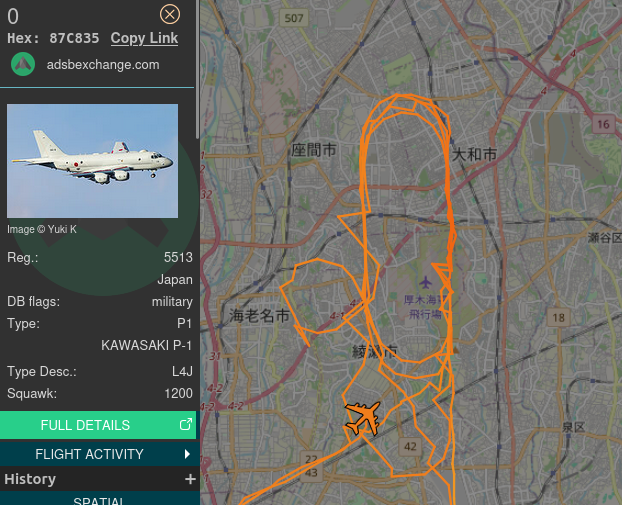Expand History with the plus icon
This screenshot has height=505, width=622.
tap(190, 479)
